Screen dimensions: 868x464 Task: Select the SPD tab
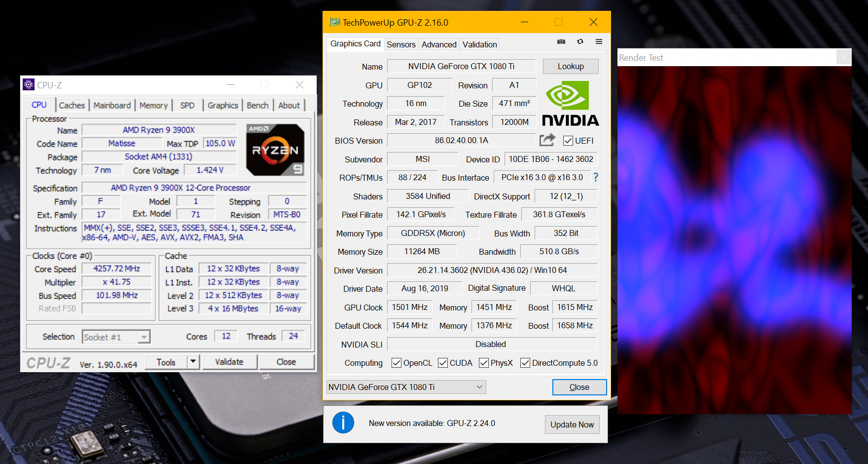[187, 105]
